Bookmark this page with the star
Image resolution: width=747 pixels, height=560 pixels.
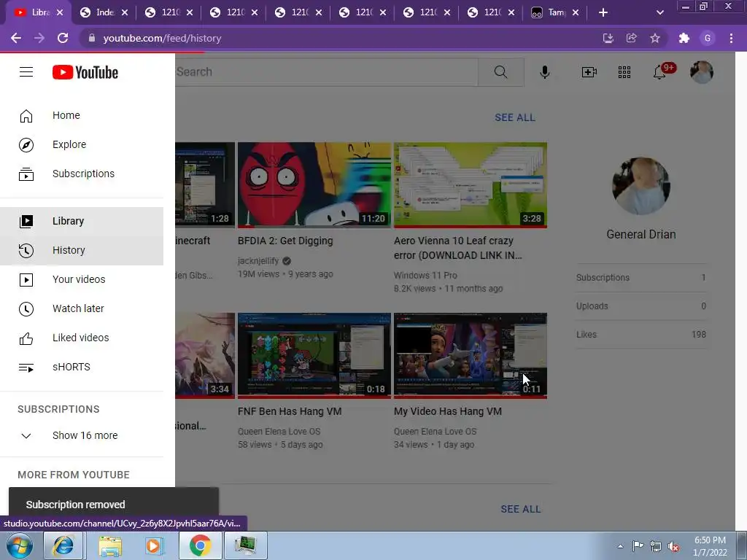coord(655,38)
